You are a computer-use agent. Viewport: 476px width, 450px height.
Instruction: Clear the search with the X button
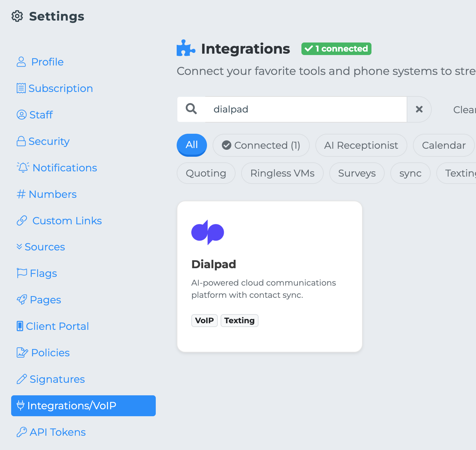(419, 109)
